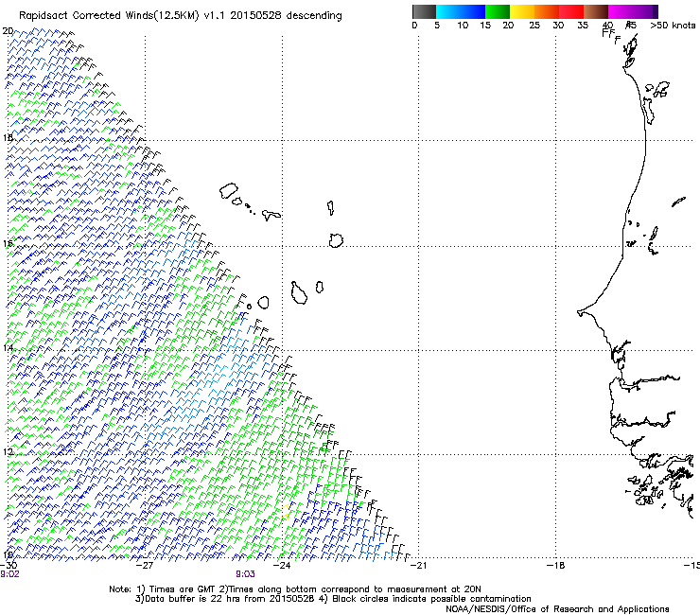Viewport: 700px width, 615px height.
Task: Click the orange 25-30 knots color segment
Action: click(547, 11)
